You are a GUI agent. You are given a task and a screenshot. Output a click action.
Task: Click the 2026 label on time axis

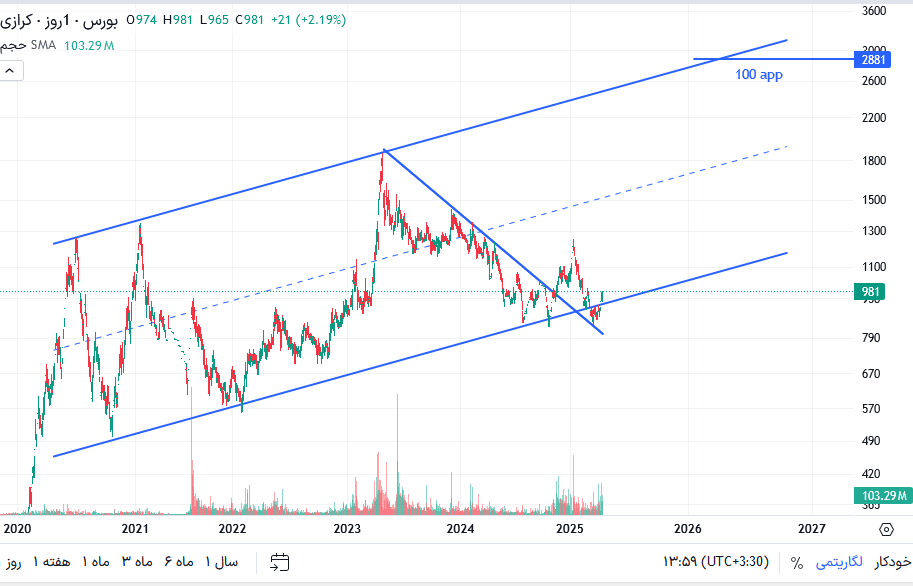point(688,528)
